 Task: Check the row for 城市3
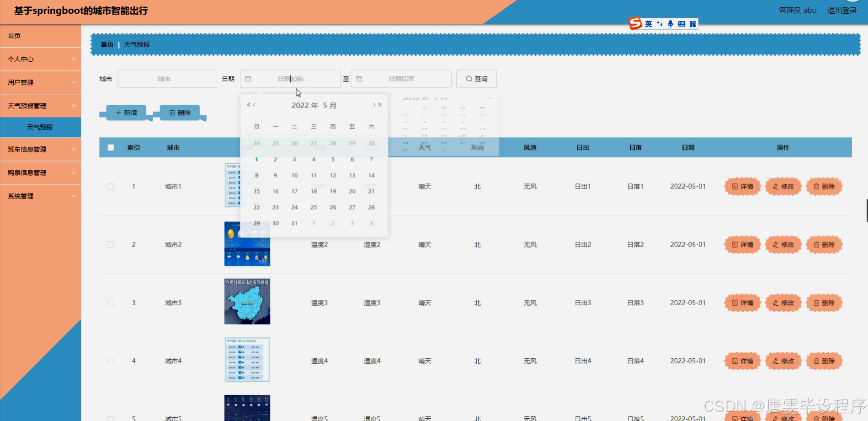[x=111, y=302]
